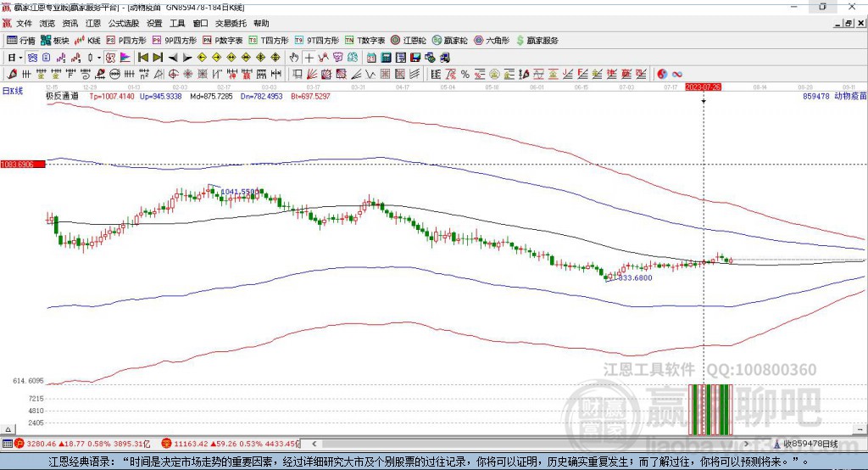The height and width of the screenshot is (470, 868).
Task: Toggle the crosshair cursor tool
Action: [x=309, y=58]
